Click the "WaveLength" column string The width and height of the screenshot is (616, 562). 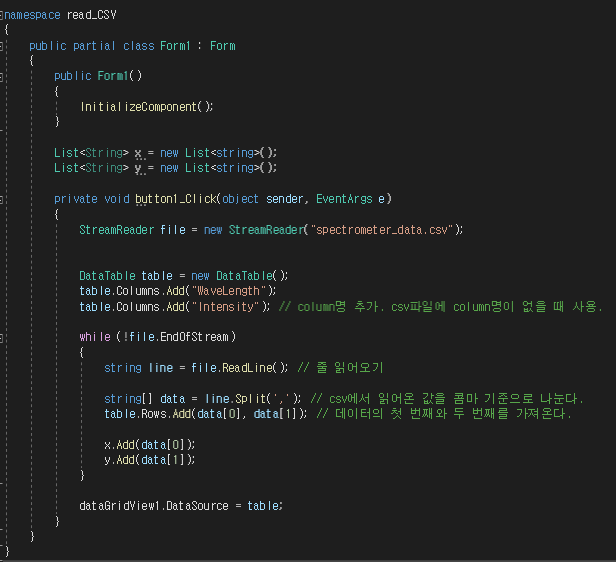point(229,291)
